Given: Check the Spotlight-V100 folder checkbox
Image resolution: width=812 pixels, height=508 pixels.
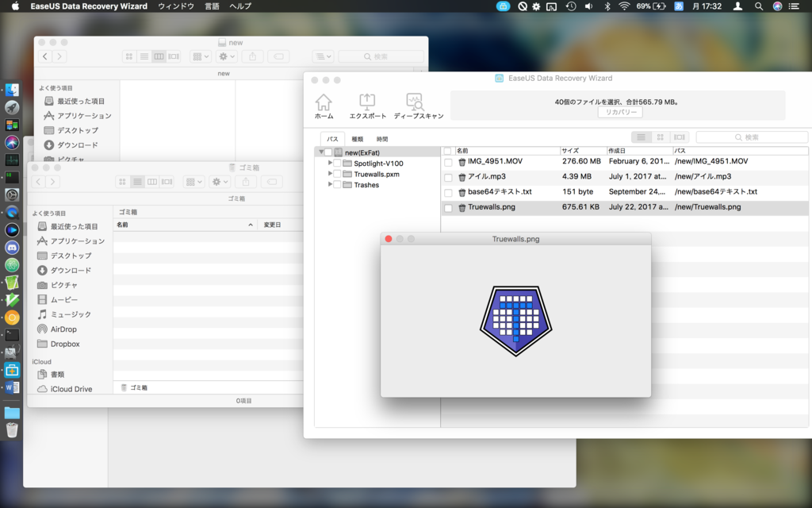Looking at the screenshot, I should [x=337, y=164].
